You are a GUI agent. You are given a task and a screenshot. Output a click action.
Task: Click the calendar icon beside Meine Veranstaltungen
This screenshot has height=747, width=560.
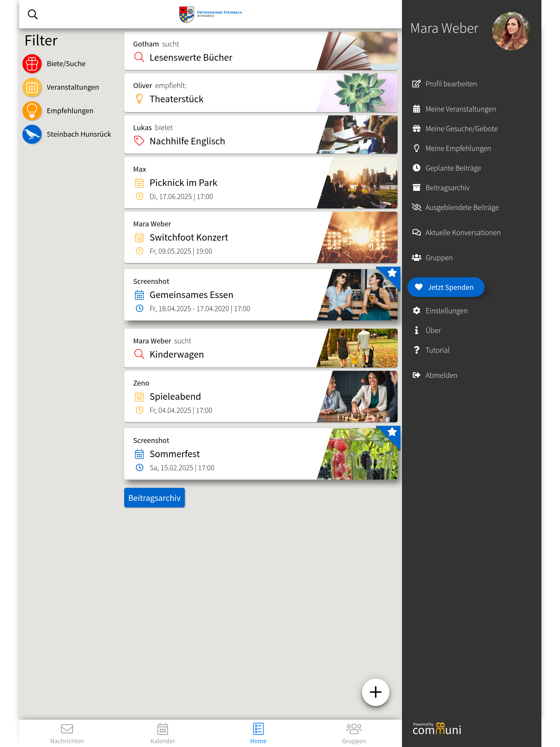[416, 109]
